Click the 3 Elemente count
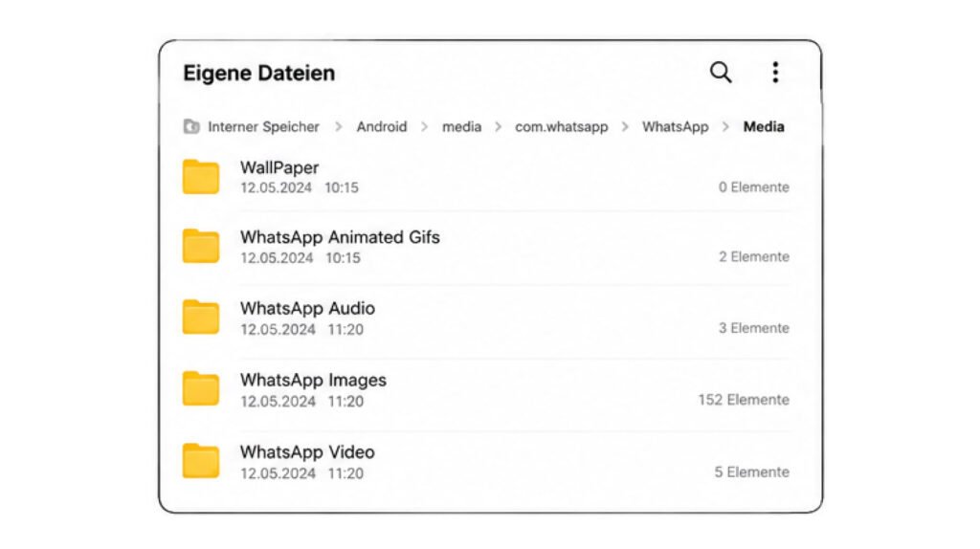 (x=754, y=328)
